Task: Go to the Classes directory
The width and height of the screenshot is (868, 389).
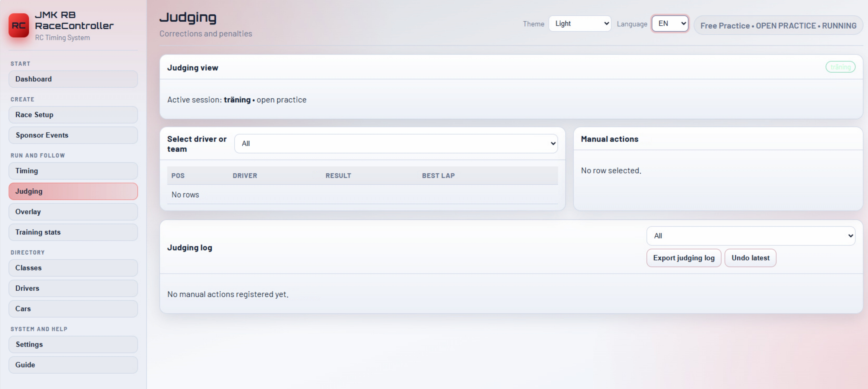Action: tap(73, 268)
